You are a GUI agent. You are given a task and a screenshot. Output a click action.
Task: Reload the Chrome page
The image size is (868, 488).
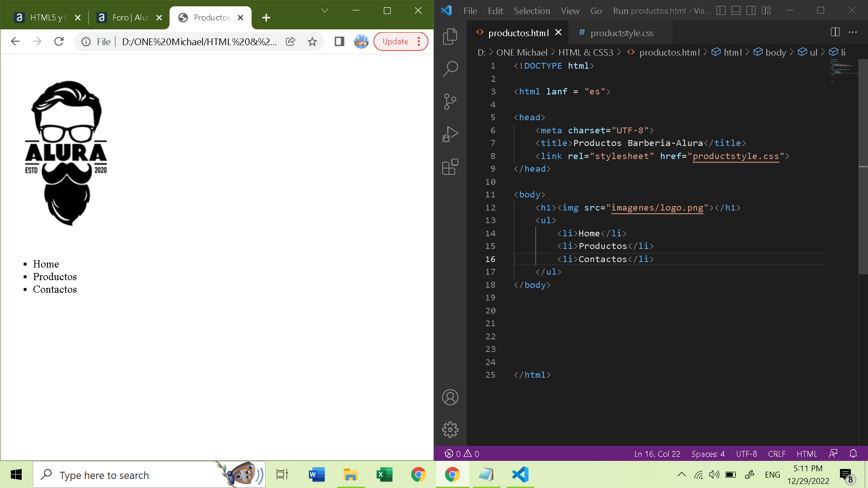coord(59,42)
